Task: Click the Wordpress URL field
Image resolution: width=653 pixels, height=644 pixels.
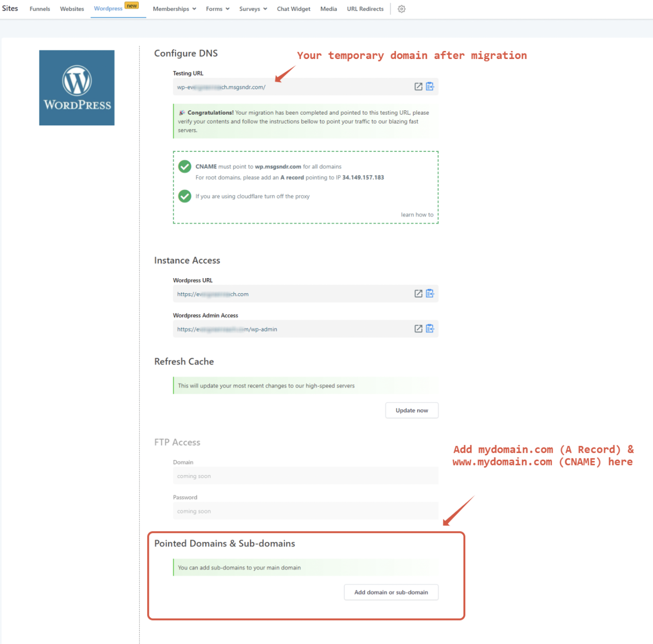Action: click(x=305, y=294)
